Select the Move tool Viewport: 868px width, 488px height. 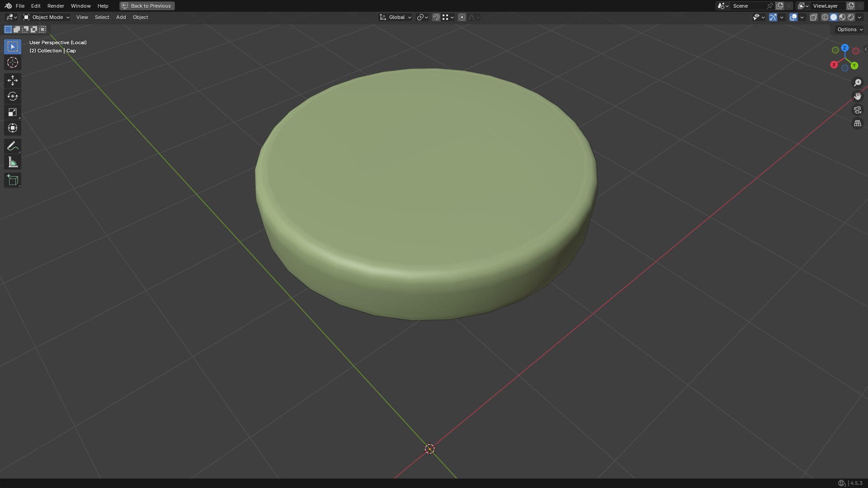[x=13, y=80]
